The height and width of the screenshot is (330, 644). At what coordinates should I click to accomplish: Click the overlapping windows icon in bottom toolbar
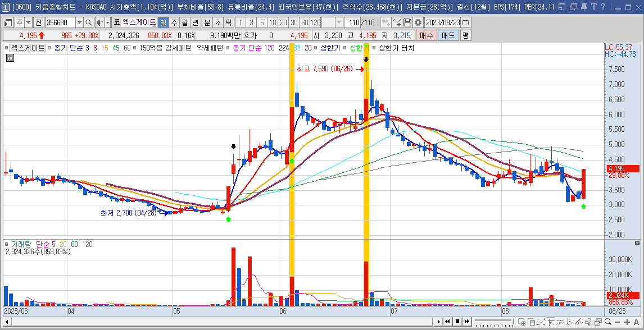tap(531, 322)
